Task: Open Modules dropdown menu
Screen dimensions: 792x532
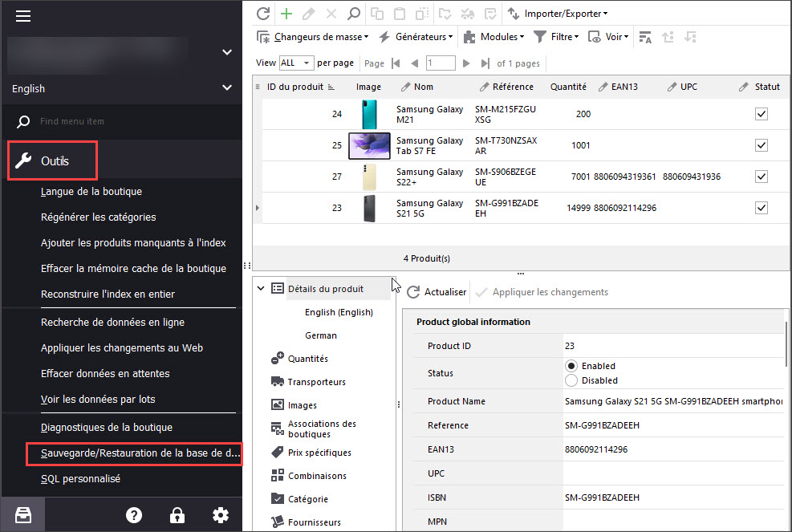Action: (494, 37)
